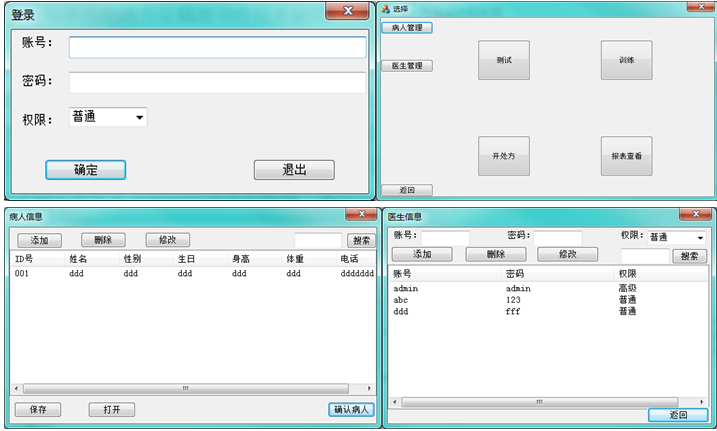The image size is (717, 431).
Task: Click 返回 in the 选择 window
Action: tap(407, 190)
